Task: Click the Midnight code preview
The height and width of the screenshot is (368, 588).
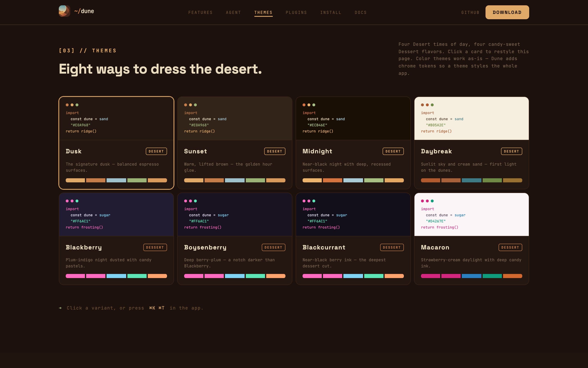Action: 353,119
